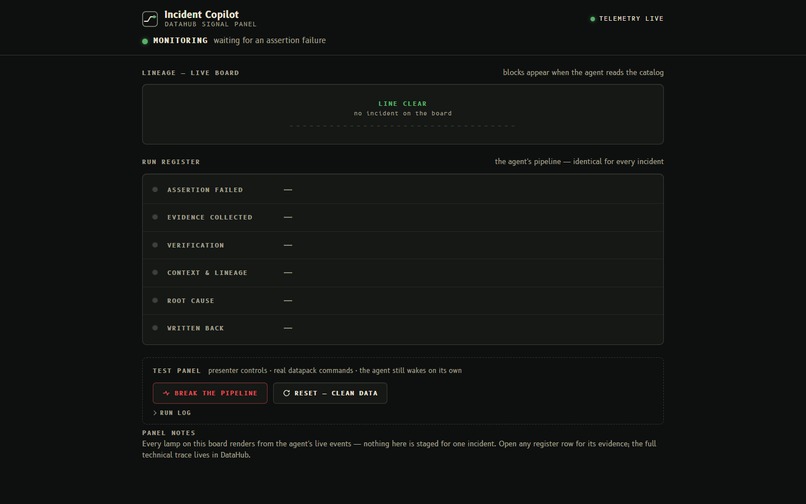
Task: Click the lamp beside Verification
Action: tap(155, 245)
